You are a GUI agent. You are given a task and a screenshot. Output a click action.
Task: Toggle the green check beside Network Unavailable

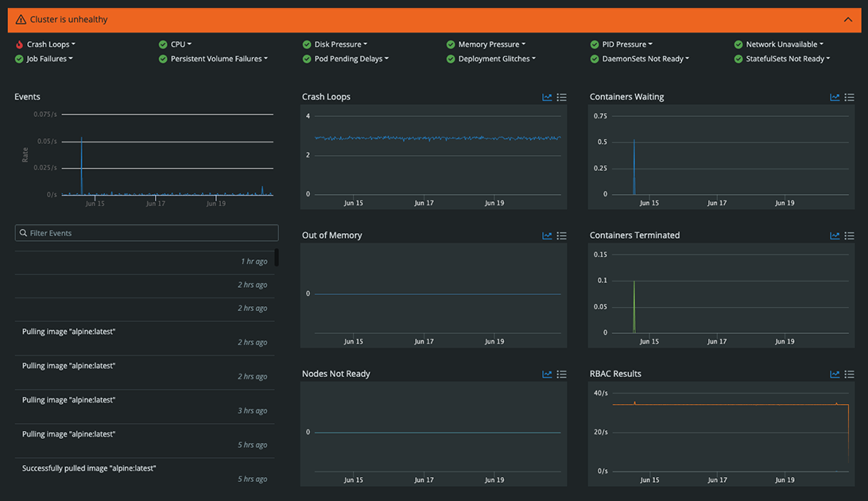[738, 44]
